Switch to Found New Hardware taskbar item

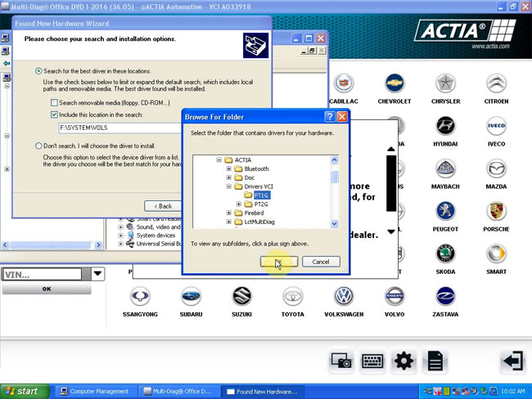tap(262, 392)
